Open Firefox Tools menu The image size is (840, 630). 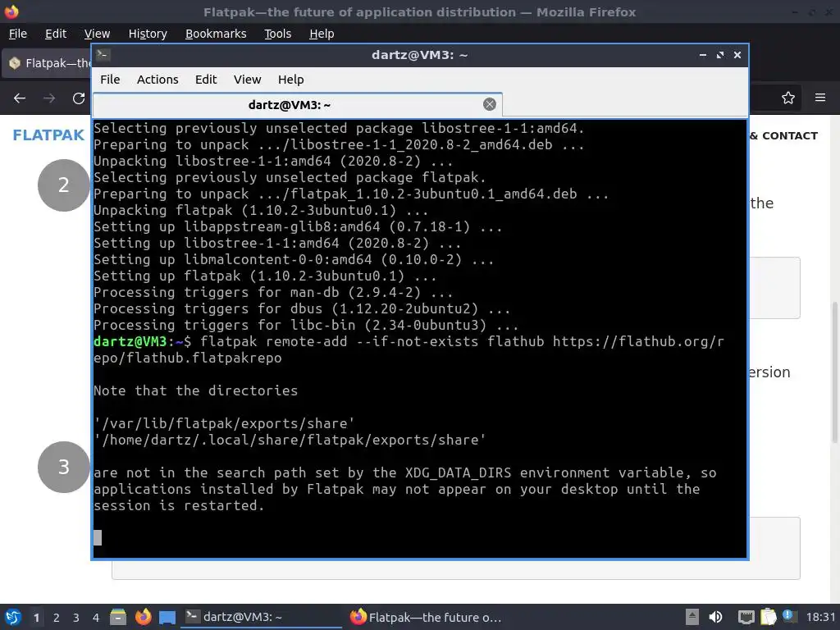click(277, 33)
